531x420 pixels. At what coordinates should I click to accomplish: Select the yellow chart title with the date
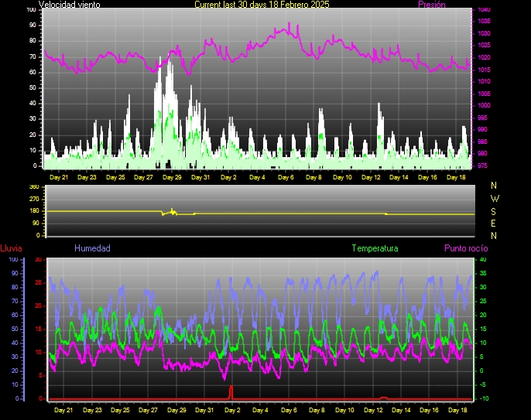[262, 5]
